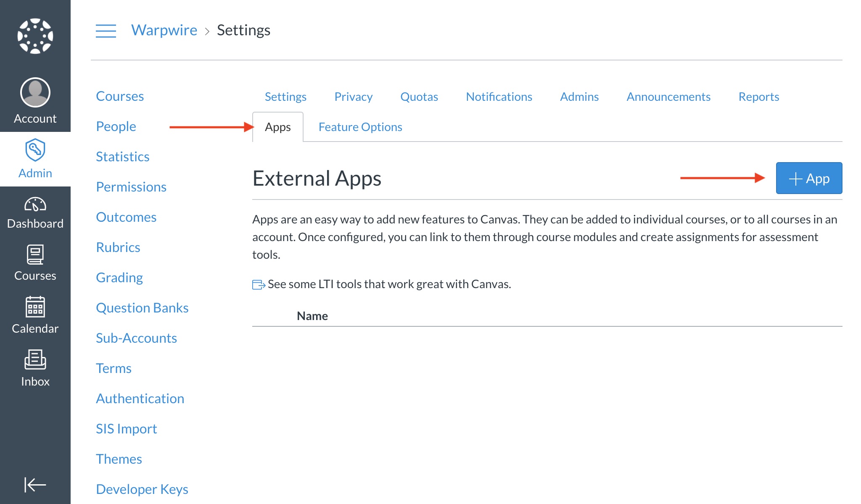Viewport: 861px width, 504px height.
Task: Open the Calendar icon
Action: tap(35, 307)
